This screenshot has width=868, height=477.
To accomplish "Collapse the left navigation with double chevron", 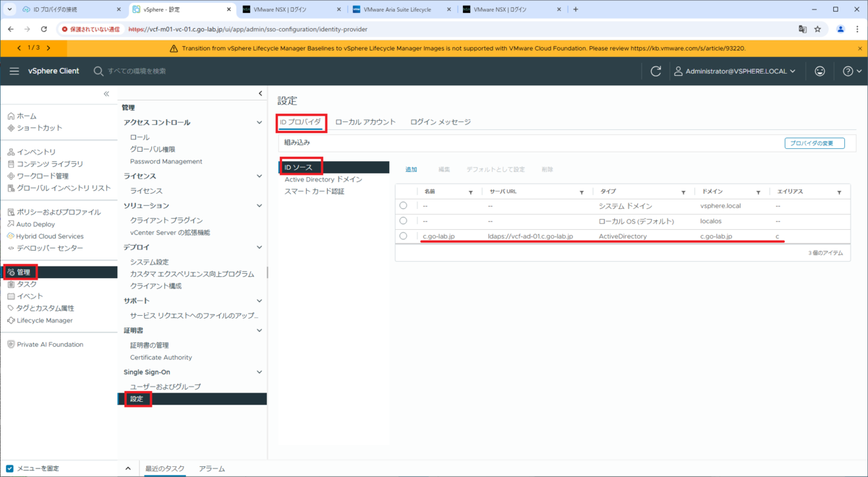I will coord(106,94).
